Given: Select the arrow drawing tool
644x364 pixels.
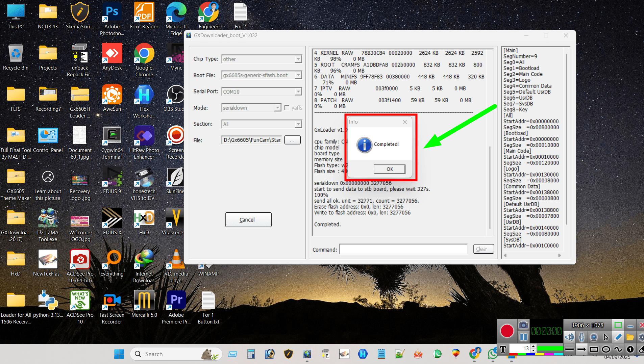Looking at the screenshot, I should point(581,349).
